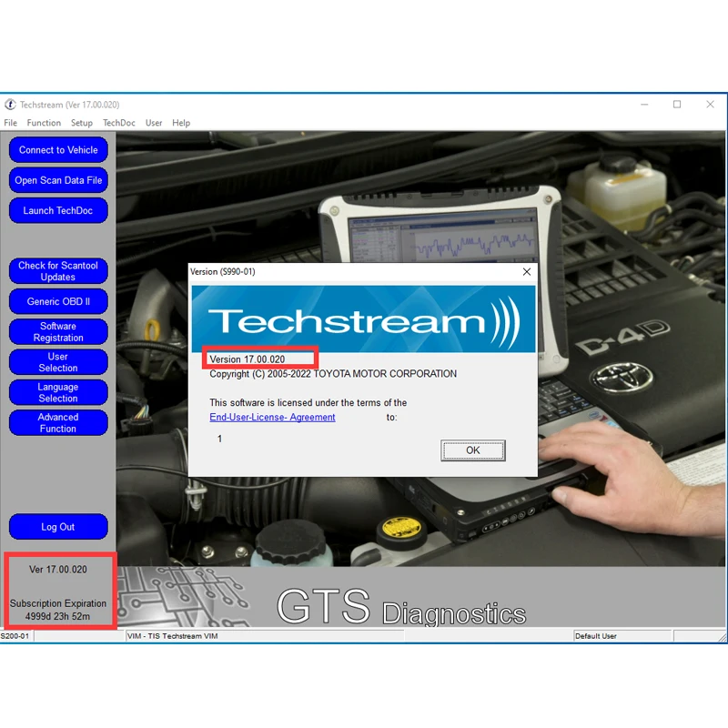
Task: Click the 'Techstream (Ver 17.00.020)' window title
Action: tap(70, 105)
